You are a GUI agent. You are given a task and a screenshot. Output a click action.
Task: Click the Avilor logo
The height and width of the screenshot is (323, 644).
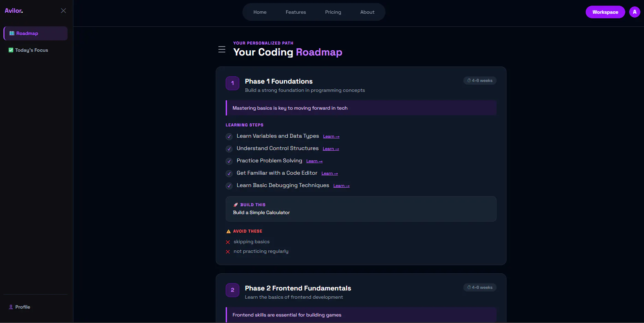tap(14, 11)
